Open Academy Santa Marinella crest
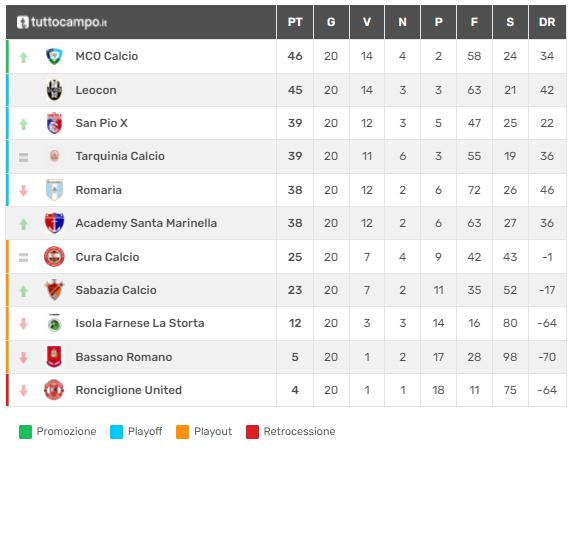This screenshot has width=570, height=540. [54, 223]
